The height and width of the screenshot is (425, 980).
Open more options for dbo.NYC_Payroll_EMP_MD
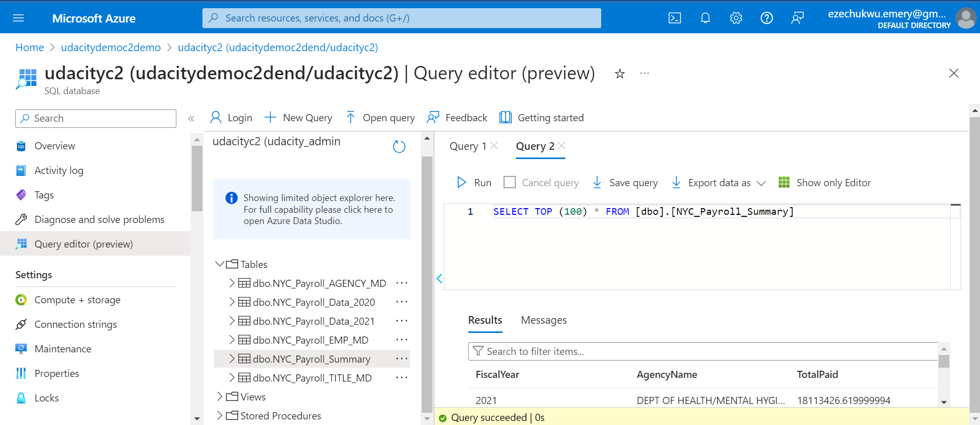coord(402,340)
